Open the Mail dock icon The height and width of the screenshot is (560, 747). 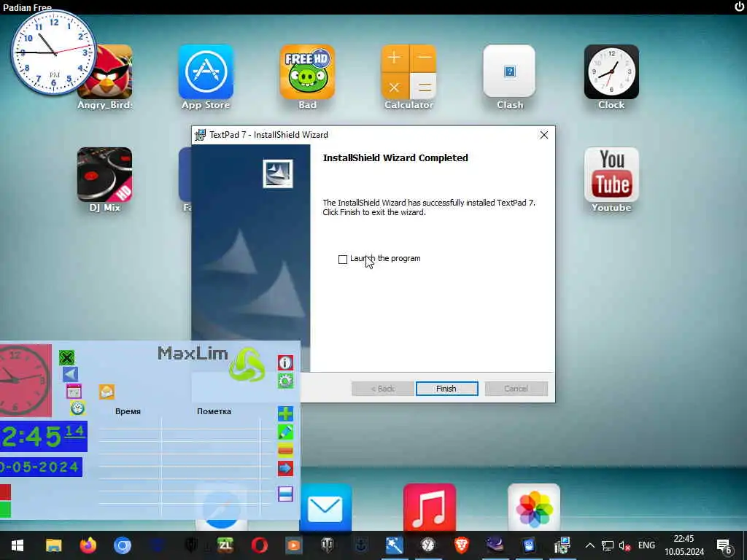[325, 507]
